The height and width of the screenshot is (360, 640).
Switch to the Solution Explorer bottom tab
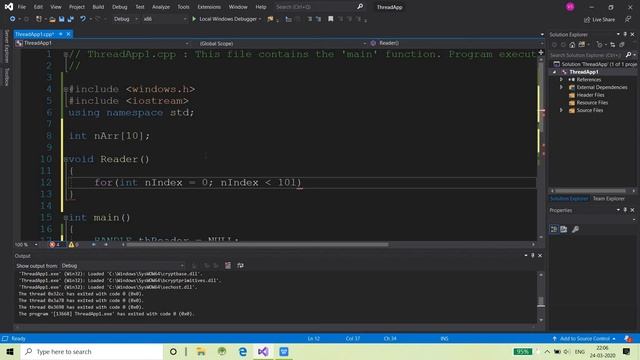[569, 199]
